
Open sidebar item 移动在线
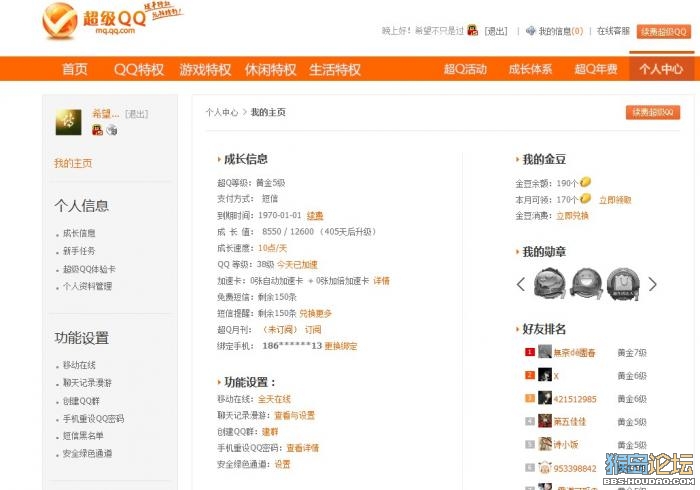point(79,365)
